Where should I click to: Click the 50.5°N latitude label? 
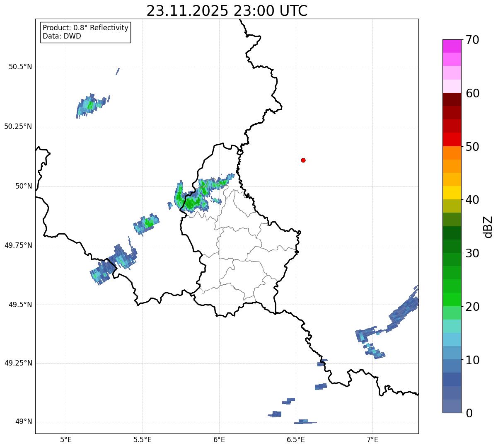coord(20,67)
